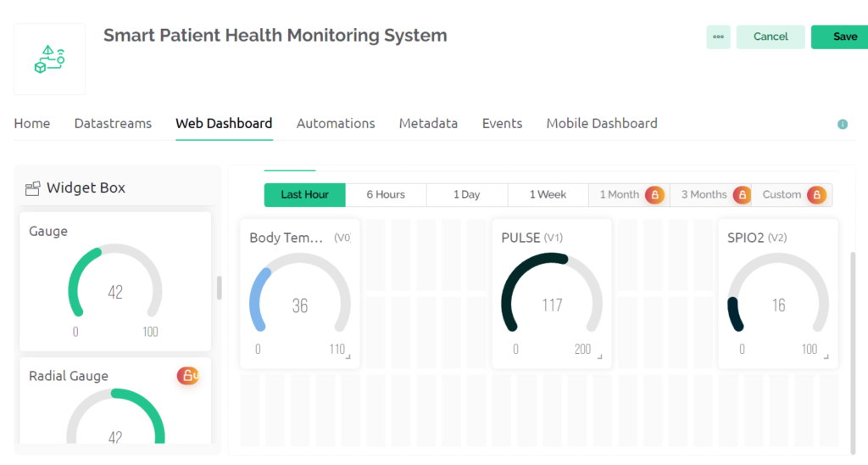Open the Automations tab

(x=336, y=124)
